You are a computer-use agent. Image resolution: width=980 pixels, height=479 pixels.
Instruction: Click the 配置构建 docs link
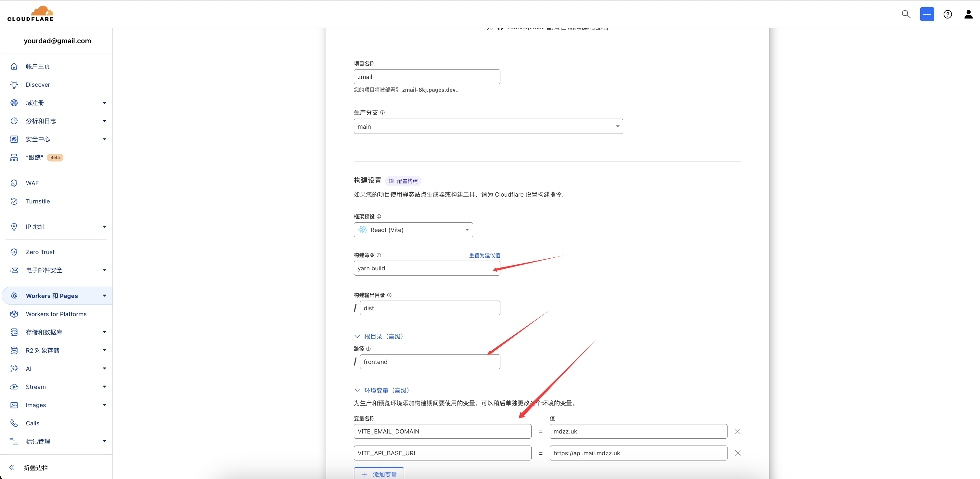point(403,181)
